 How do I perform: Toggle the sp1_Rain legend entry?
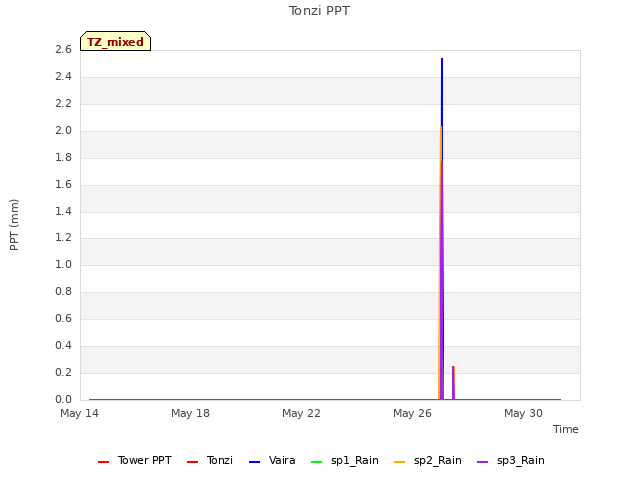coord(345,461)
